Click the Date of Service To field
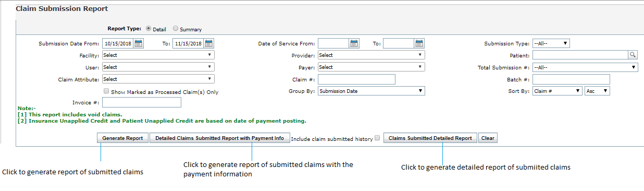This screenshot has width=644, height=191. (399, 43)
